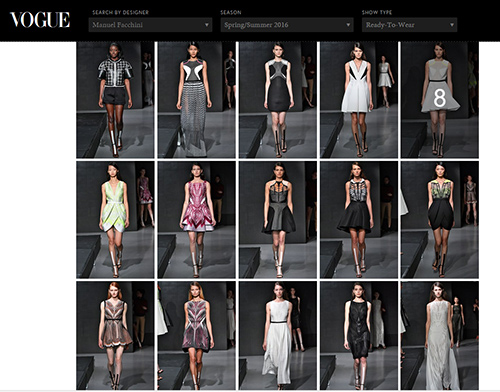Open the pink and grey symmetrical print dress
Screen dimensions: 500x392
pyautogui.click(x=197, y=336)
